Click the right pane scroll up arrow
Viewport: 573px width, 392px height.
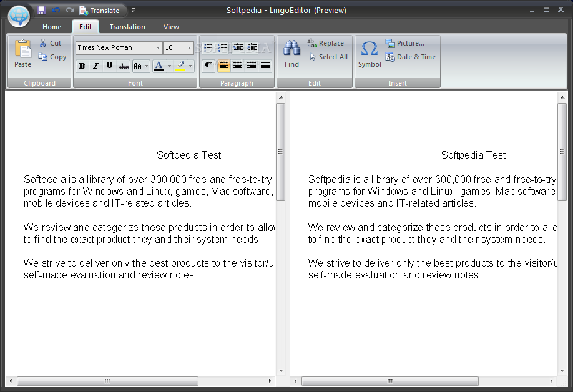point(562,97)
